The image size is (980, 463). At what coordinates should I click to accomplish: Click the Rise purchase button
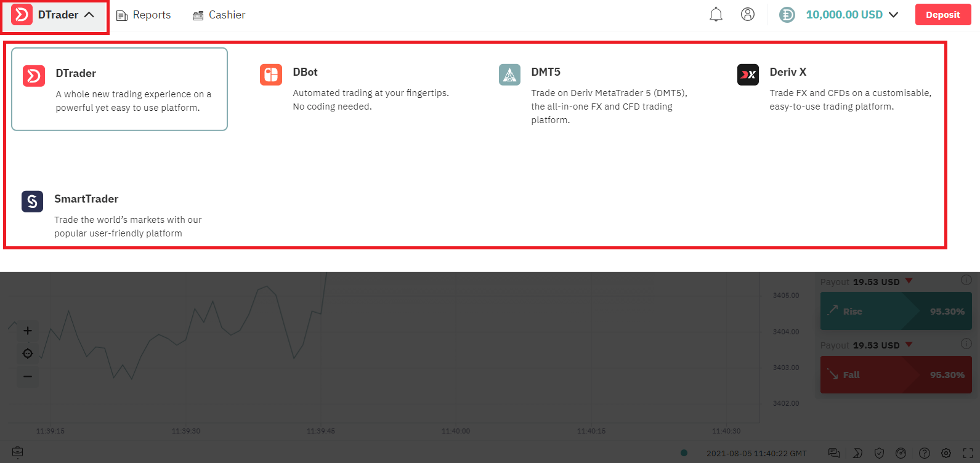point(896,312)
